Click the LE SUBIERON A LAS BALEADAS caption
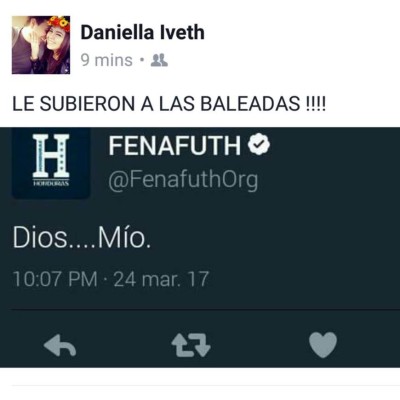400x400 pixels. [x=169, y=104]
